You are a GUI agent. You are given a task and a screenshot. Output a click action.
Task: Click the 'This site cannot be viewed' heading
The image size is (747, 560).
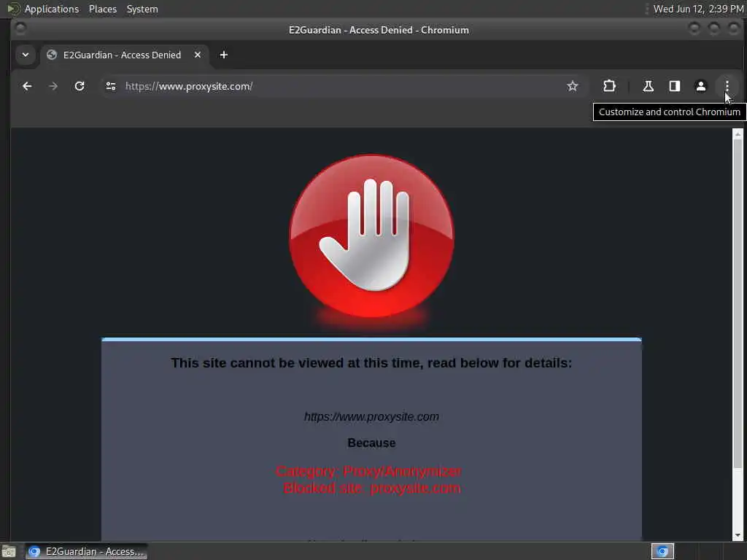[x=371, y=363]
